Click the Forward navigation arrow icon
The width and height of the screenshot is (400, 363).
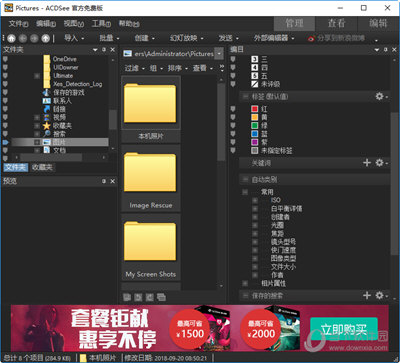point(34,38)
